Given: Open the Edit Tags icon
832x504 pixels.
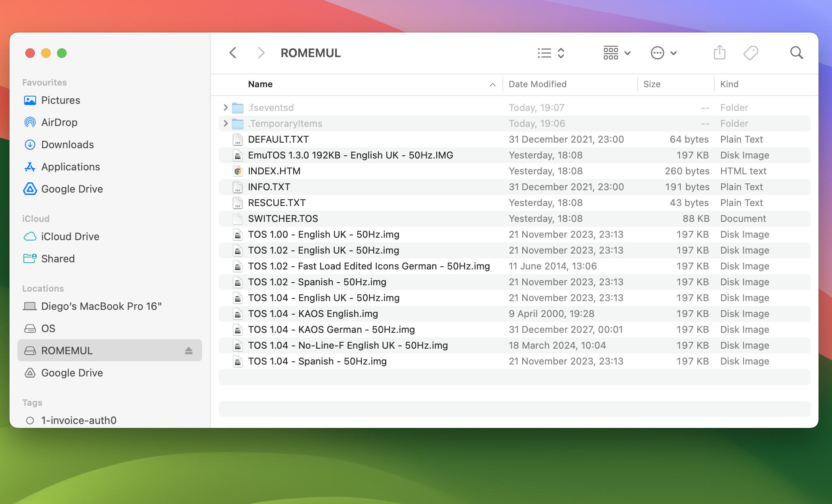Looking at the screenshot, I should tap(750, 53).
